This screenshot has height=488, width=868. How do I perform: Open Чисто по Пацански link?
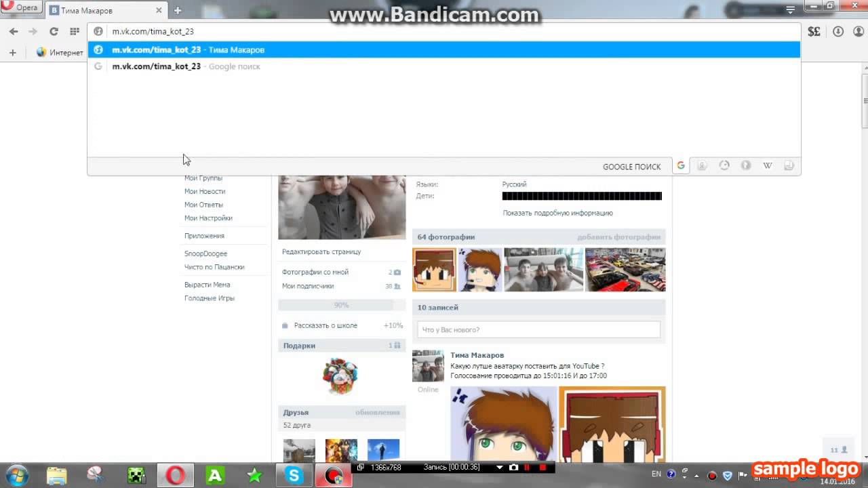tap(214, 267)
